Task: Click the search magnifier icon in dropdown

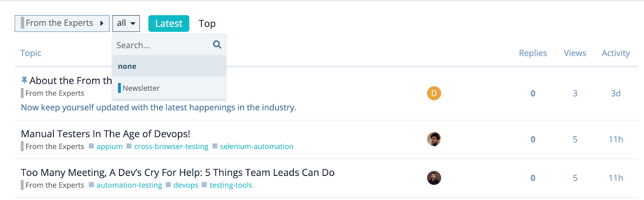Action: [x=217, y=45]
